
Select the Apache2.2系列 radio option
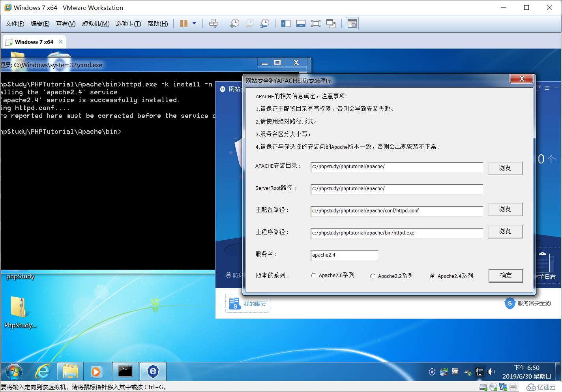tap(373, 276)
